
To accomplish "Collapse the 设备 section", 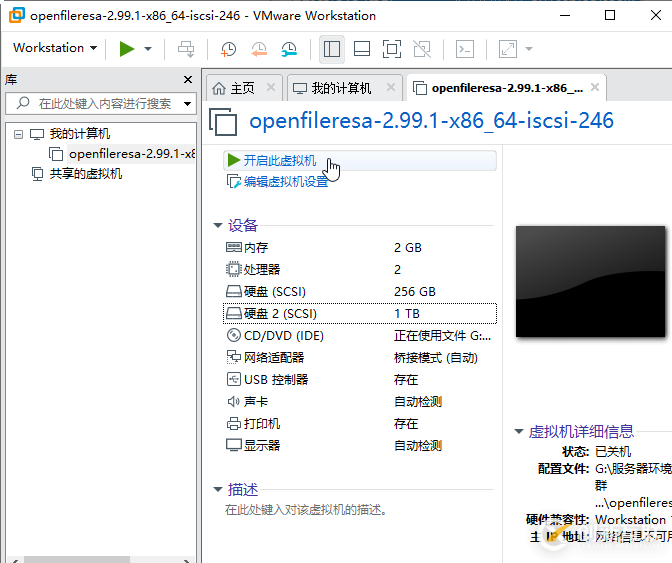I will pos(218,226).
